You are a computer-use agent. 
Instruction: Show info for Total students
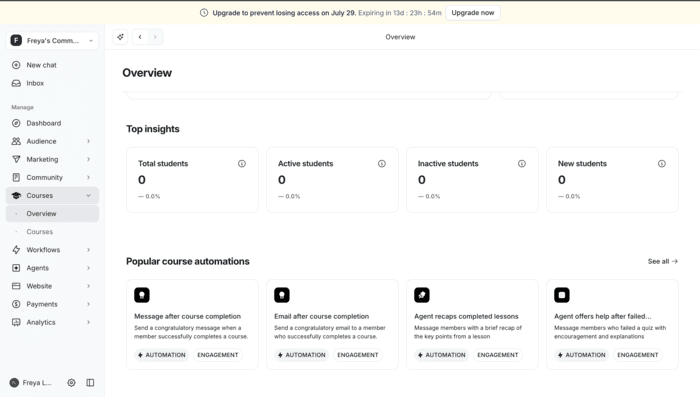coord(242,164)
